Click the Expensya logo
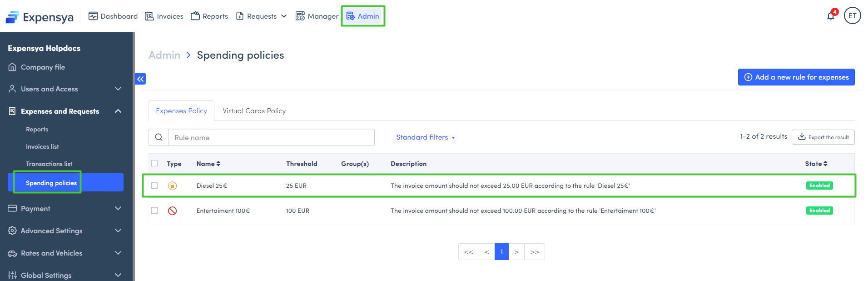The width and height of the screenshot is (868, 281). pos(40,17)
